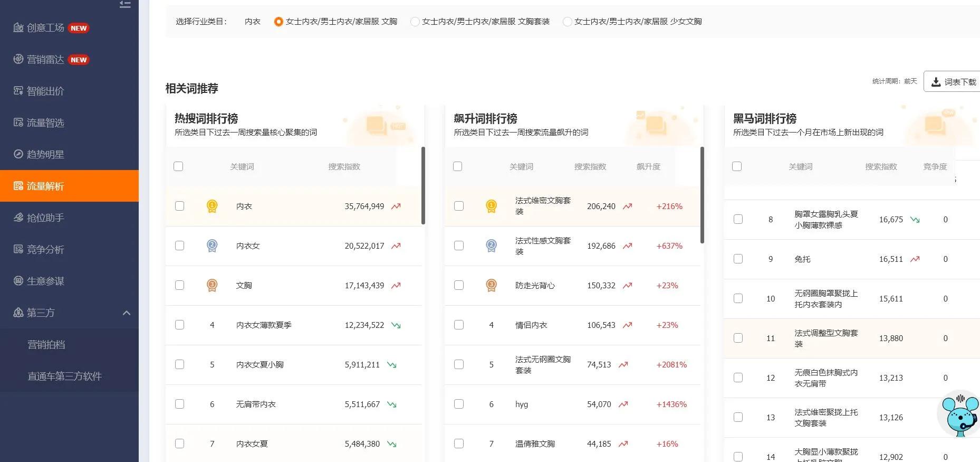
Task: Click the bronze medal beside 防走光背心
Action: click(491, 286)
